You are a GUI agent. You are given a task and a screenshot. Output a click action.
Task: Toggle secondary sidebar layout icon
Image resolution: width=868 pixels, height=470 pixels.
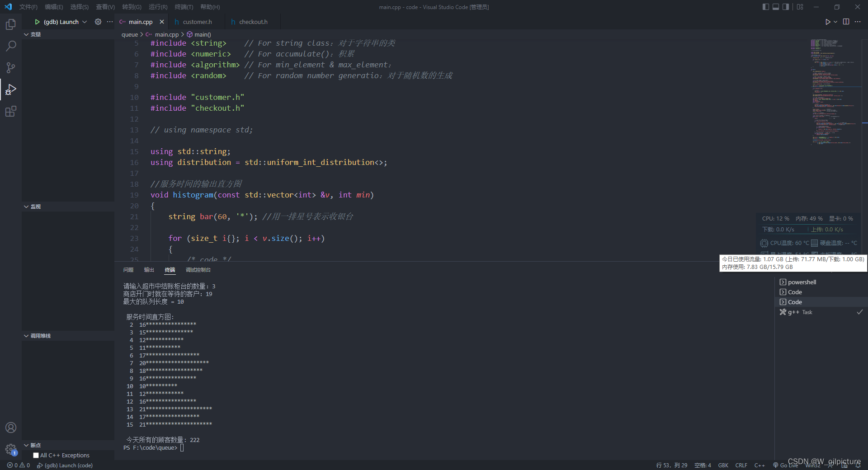coord(786,7)
